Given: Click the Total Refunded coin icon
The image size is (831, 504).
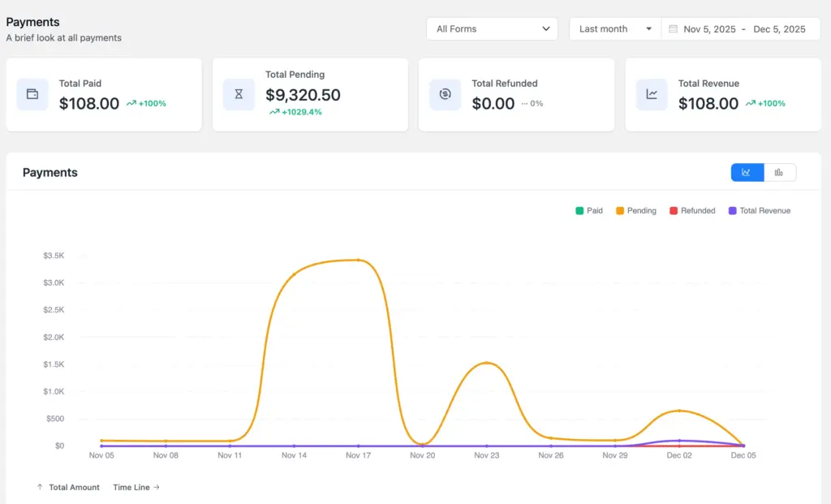Looking at the screenshot, I should (445, 94).
